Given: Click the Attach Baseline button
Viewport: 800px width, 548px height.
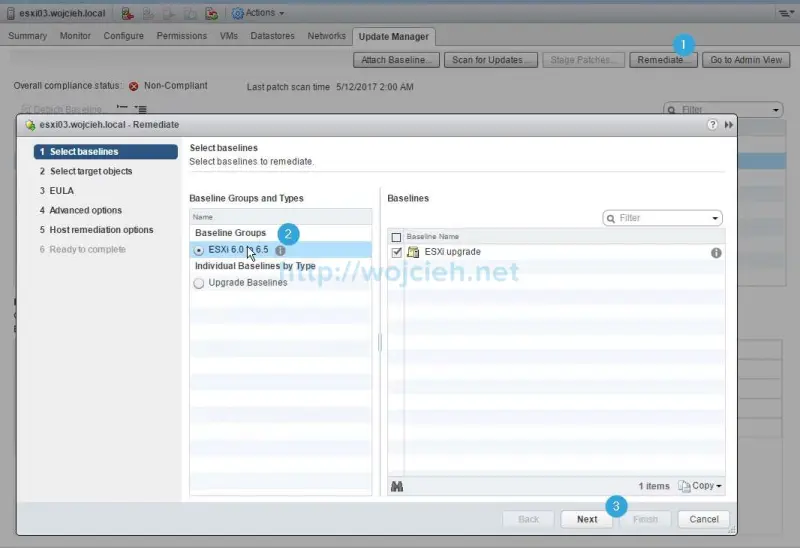Looking at the screenshot, I should tap(396, 60).
